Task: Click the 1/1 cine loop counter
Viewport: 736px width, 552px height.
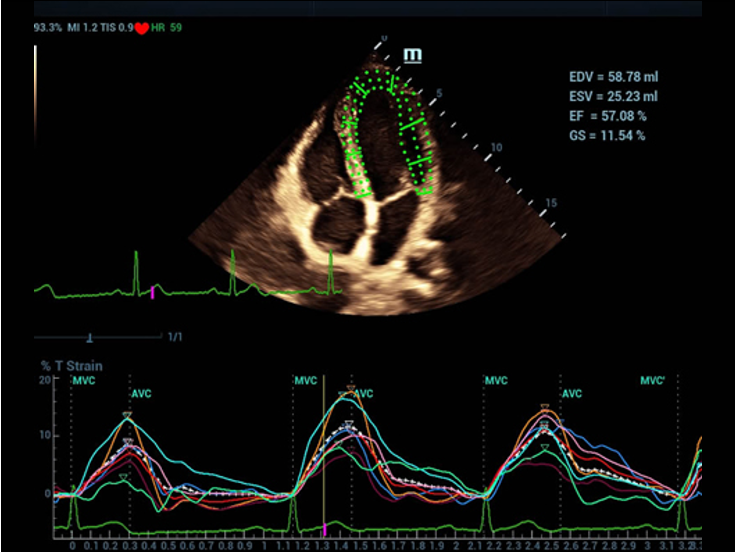Action: point(174,337)
